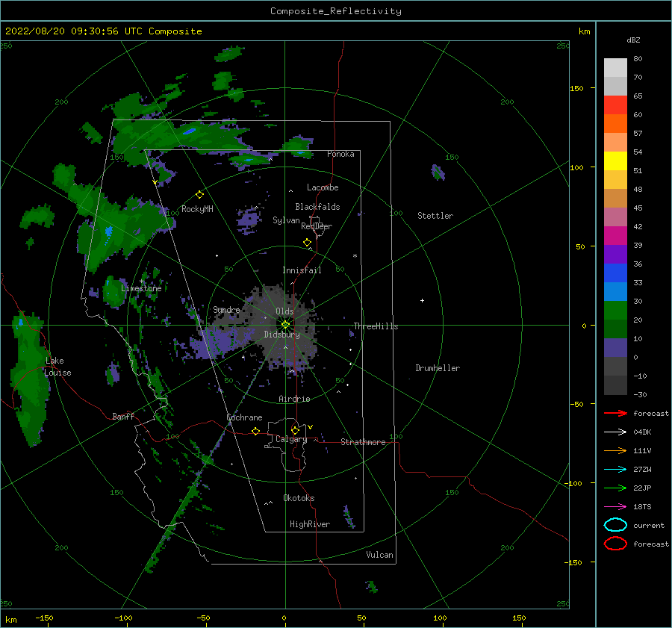Click the white plus marker north of Drumheller
The height and width of the screenshot is (628, 672).
422,300
